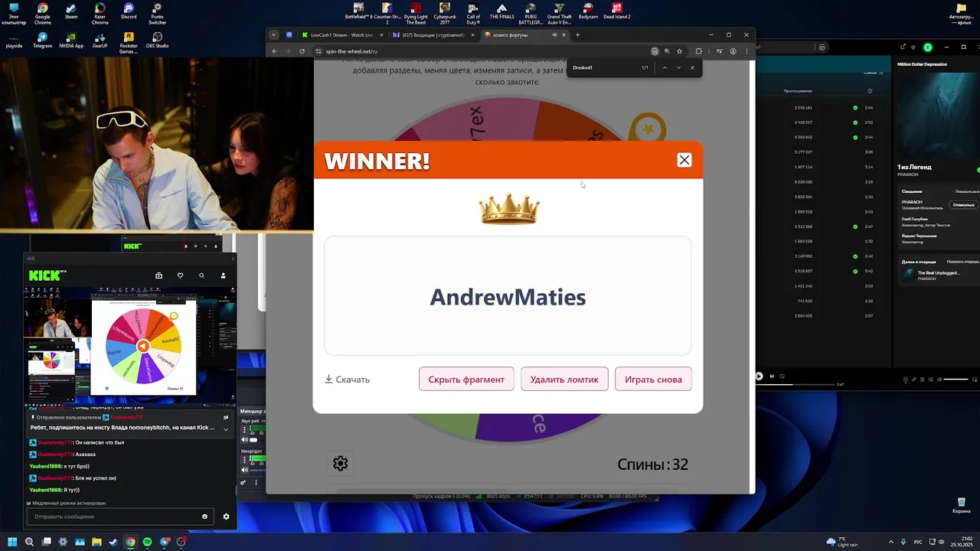The height and width of the screenshot is (551, 980).
Task: Click the Отписаться button for PHARAOH
Action: tap(963, 205)
